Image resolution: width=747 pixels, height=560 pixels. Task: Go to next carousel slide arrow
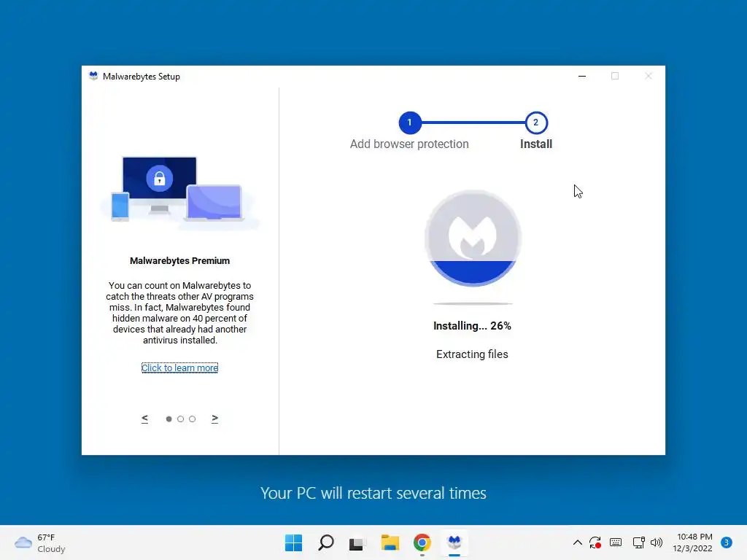coord(215,419)
